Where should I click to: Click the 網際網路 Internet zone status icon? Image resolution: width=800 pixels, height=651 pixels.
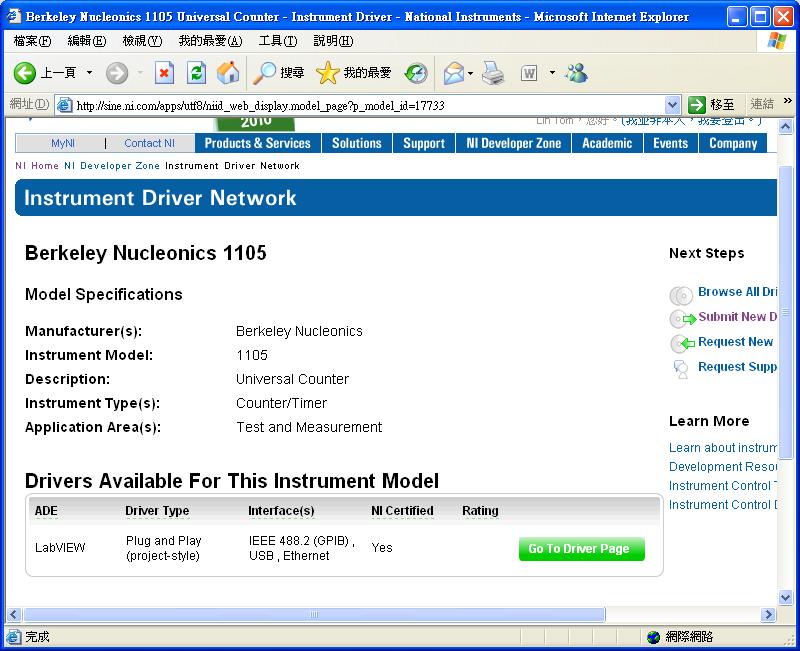tap(653, 637)
